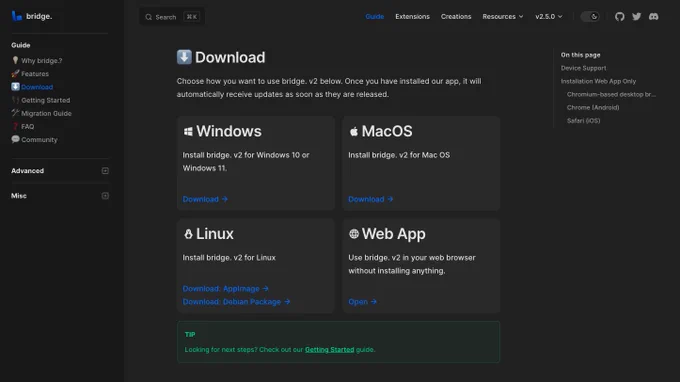Click the rocket icon beside Features
680x382 pixels.
coord(15,73)
